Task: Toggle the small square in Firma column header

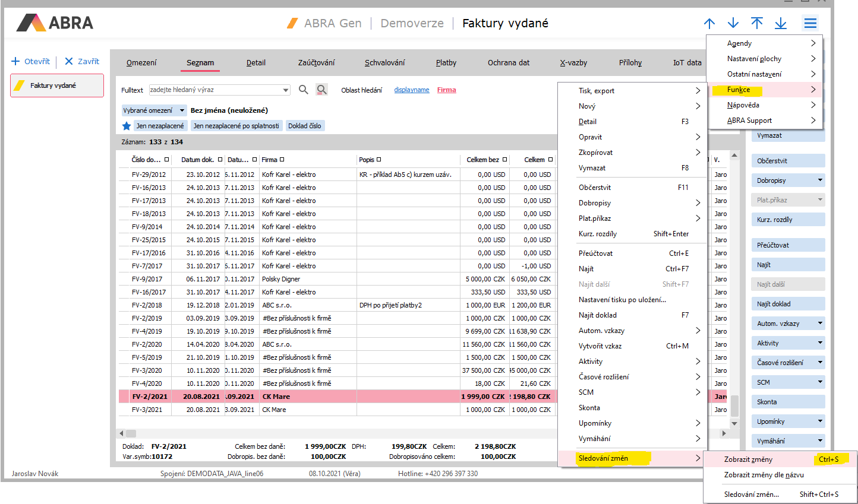Action: pos(282,160)
